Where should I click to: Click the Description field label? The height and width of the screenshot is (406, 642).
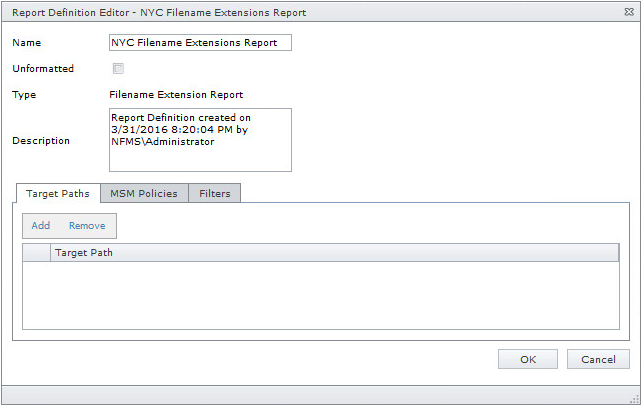coord(41,141)
